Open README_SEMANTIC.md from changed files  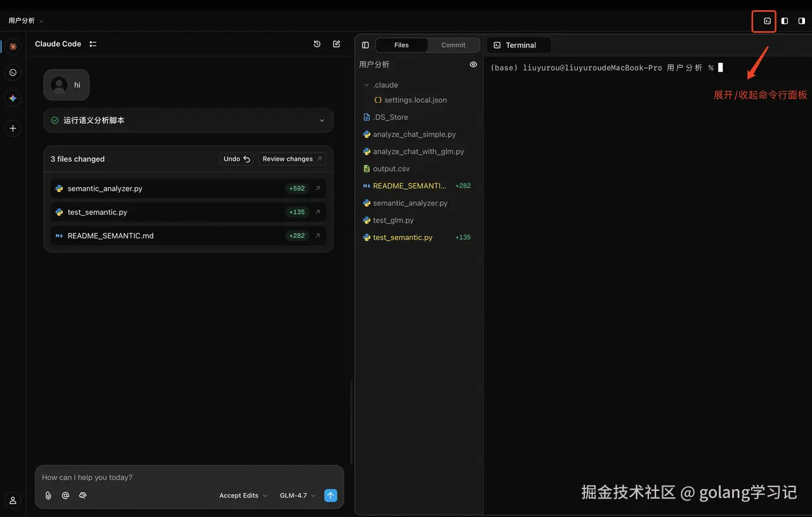click(x=188, y=235)
